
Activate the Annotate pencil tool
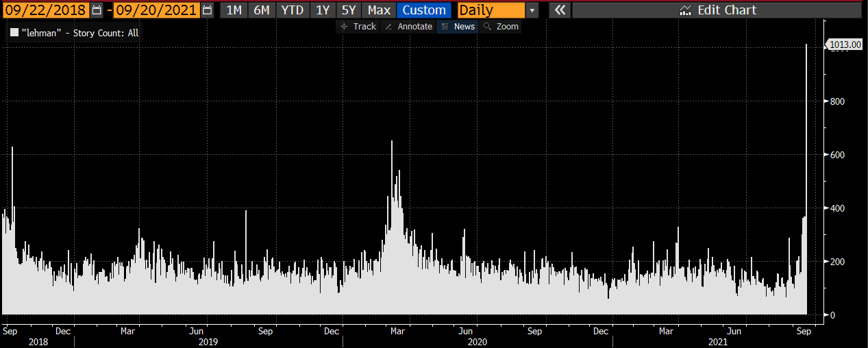[x=408, y=27]
